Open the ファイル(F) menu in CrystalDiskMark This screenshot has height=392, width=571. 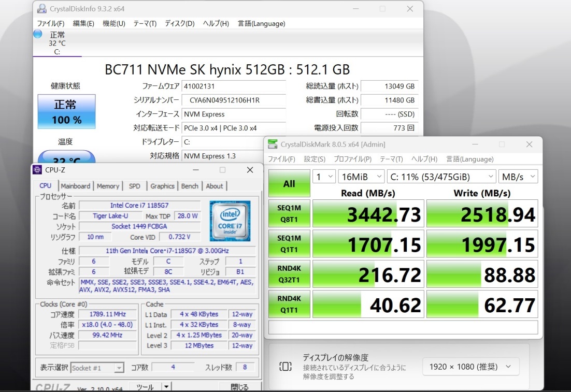(x=281, y=159)
